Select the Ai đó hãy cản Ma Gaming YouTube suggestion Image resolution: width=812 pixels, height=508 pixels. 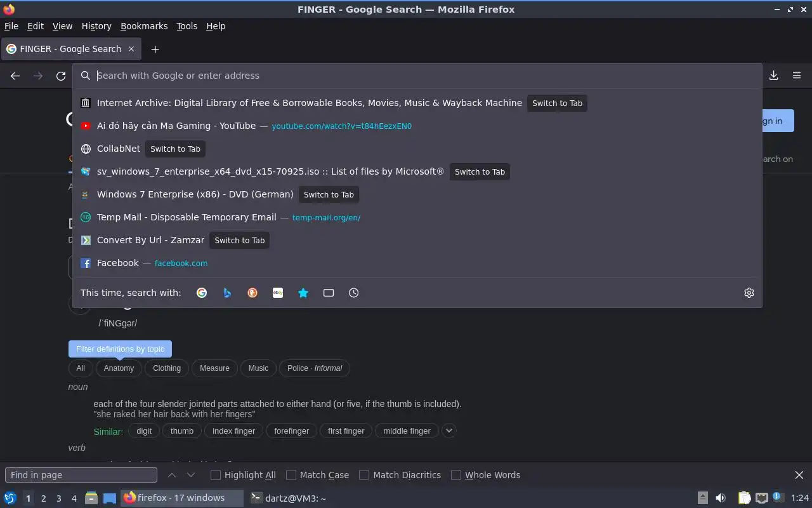point(417,126)
